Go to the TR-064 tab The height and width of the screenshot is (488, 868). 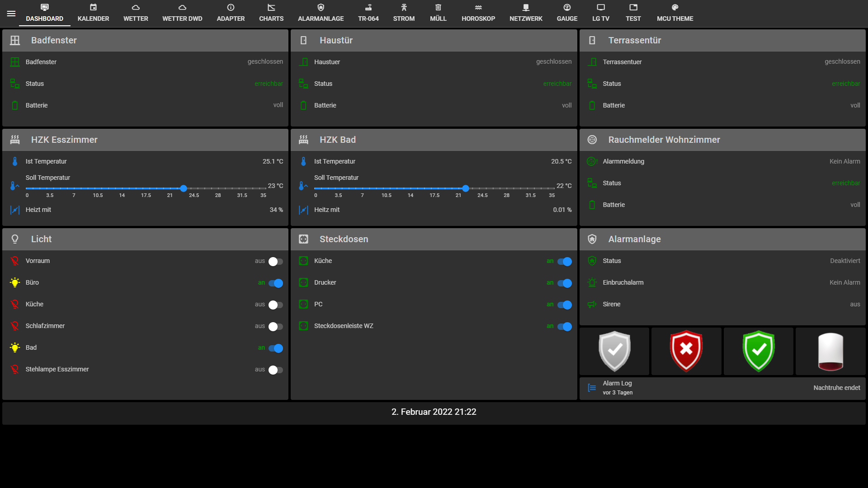(368, 13)
